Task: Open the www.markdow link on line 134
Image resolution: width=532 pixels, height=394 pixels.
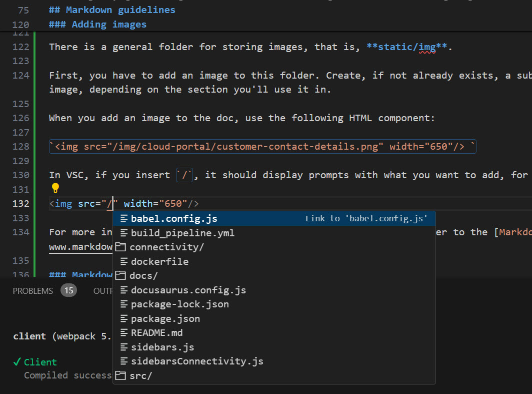Action: click(x=80, y=247)
